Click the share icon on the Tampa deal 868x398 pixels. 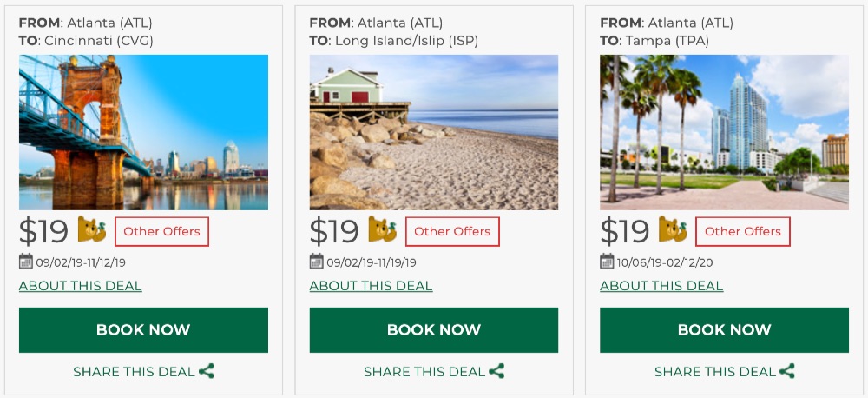[787, 371]
